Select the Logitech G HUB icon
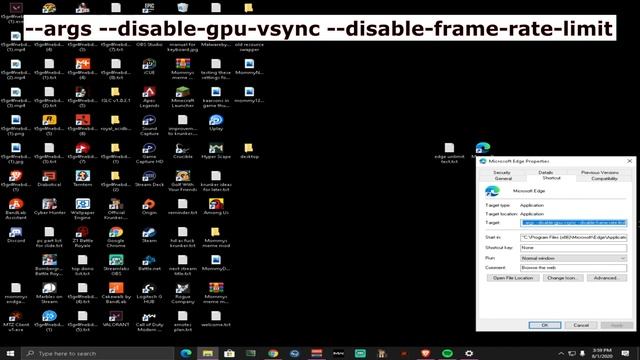This screenshot has width=640, height=360. coord(149,293)
